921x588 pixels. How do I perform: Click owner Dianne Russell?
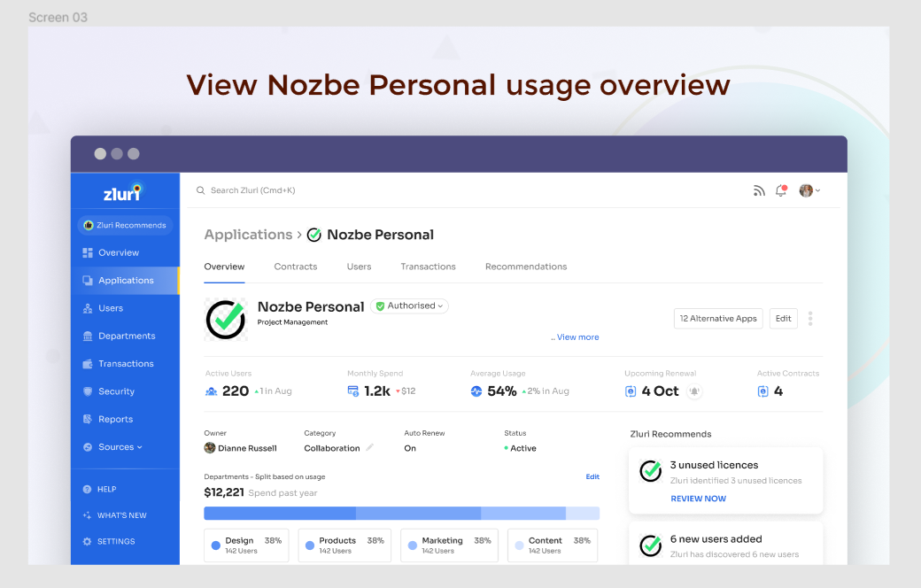(x=241, y=448)
